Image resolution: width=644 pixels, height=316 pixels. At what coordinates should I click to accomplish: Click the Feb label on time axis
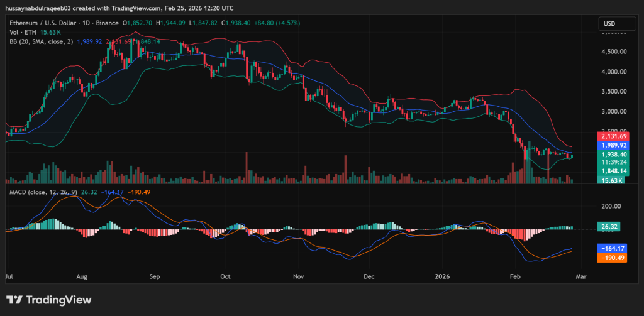point(514,276)
